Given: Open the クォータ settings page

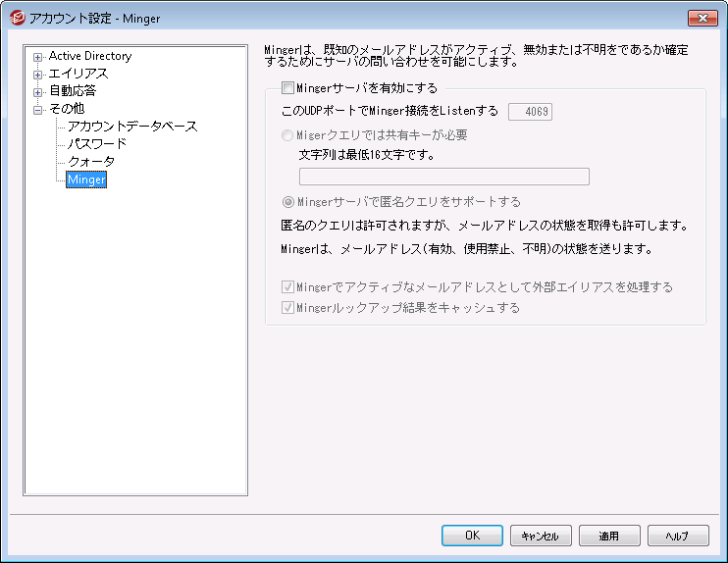Looking at the screenshot, I should coord(90,162).
